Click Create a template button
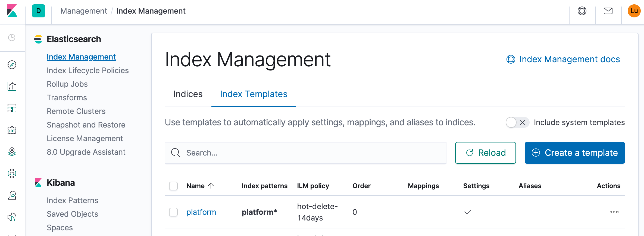Screen dimensions: 644x236 pos(575,153)
